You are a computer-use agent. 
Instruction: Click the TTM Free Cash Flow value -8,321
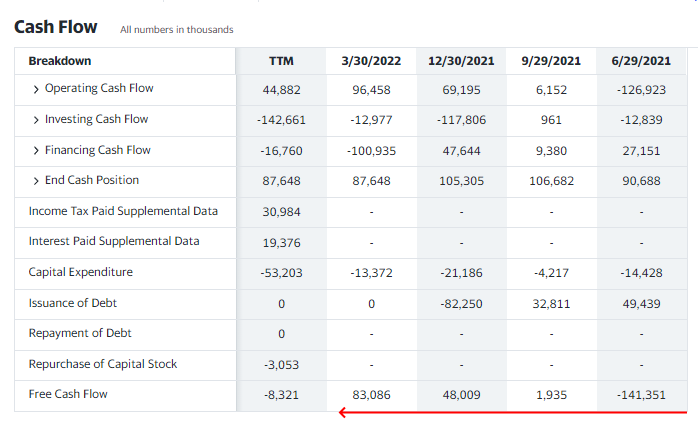point(281,395)
